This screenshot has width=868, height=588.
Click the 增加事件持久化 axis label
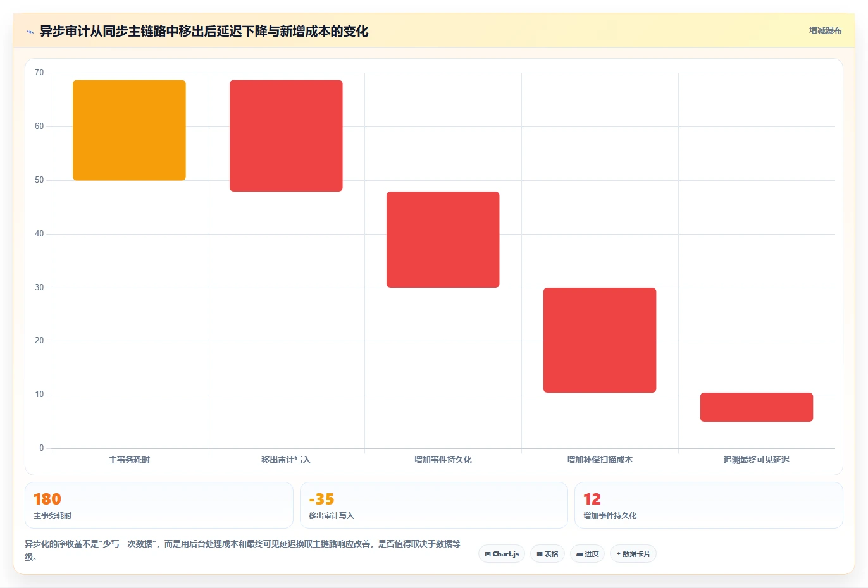[x=443, y=460]
